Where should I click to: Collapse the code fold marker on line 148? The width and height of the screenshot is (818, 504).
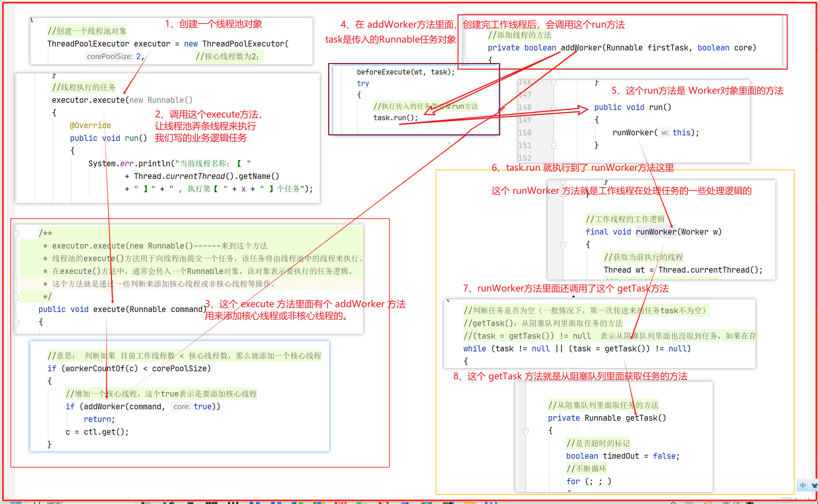(x=554, y=107)
